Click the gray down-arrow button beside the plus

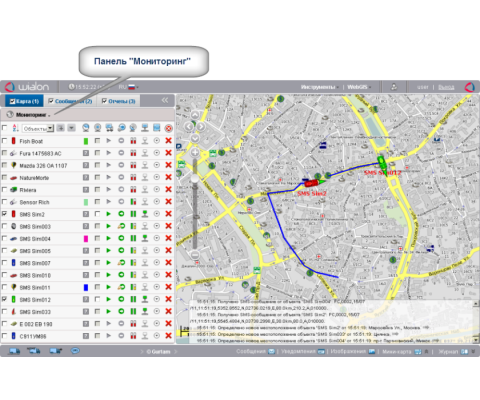click(x=72, y=128)
